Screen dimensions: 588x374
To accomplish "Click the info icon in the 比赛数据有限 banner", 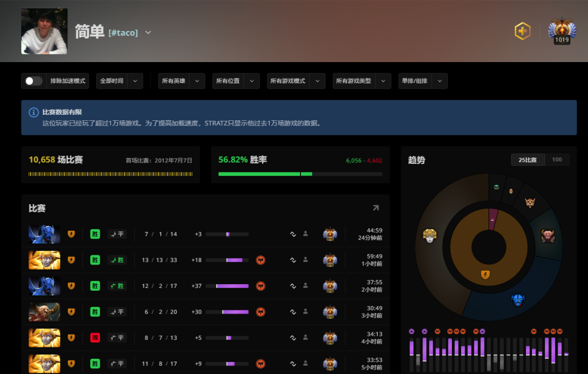I will (34, 112).
